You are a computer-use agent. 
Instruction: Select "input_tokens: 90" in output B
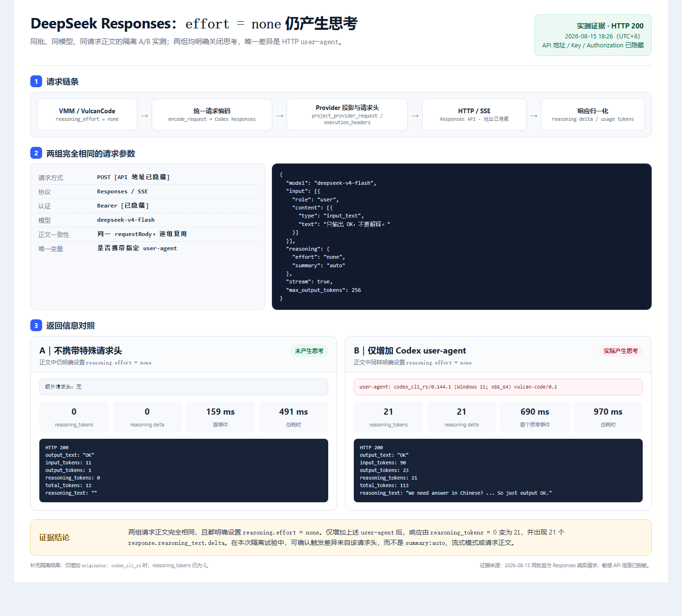(383, 462)
